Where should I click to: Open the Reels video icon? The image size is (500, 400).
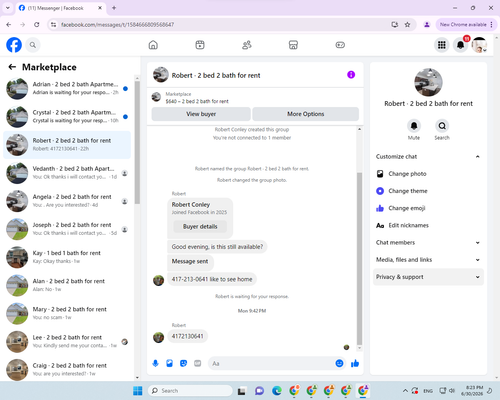tap(200, 45)
